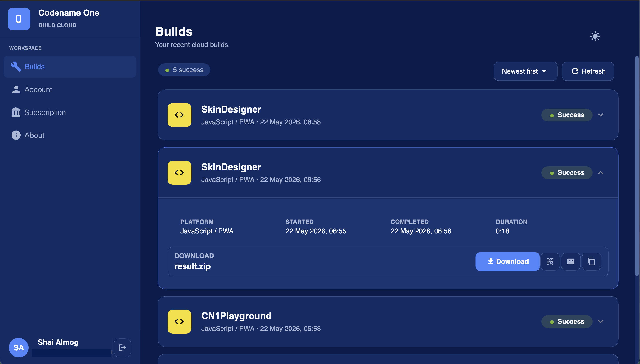The width and height of the screenshot is (640, 364).
Task: Click the 5 success filter chip
Action: 184,70
